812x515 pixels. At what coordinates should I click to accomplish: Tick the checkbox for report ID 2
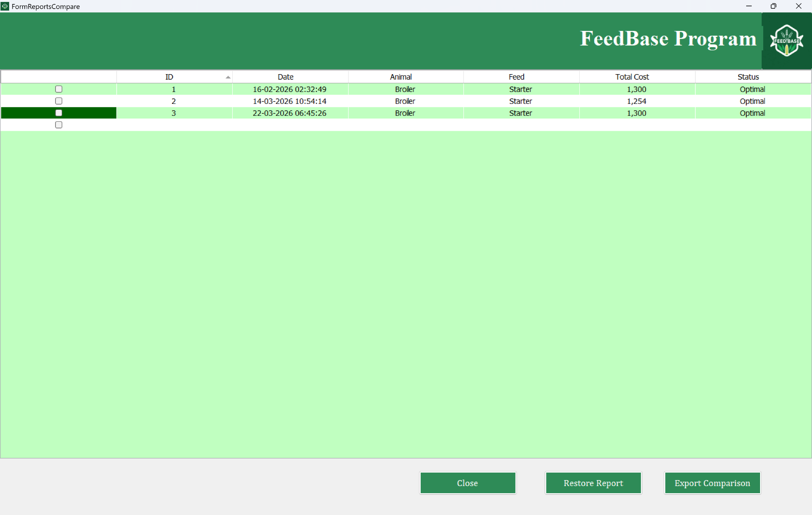click(x=59, y=101)
